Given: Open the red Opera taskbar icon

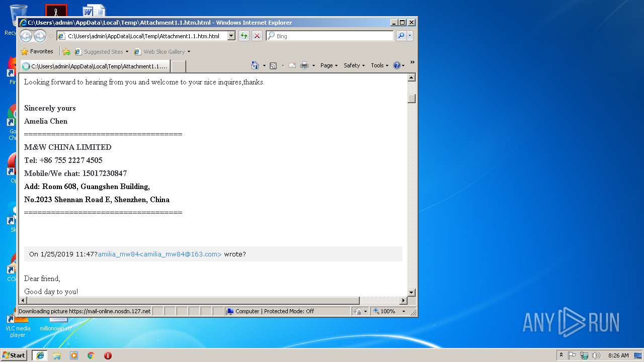Looking at the screenshot, I should 108,355.
